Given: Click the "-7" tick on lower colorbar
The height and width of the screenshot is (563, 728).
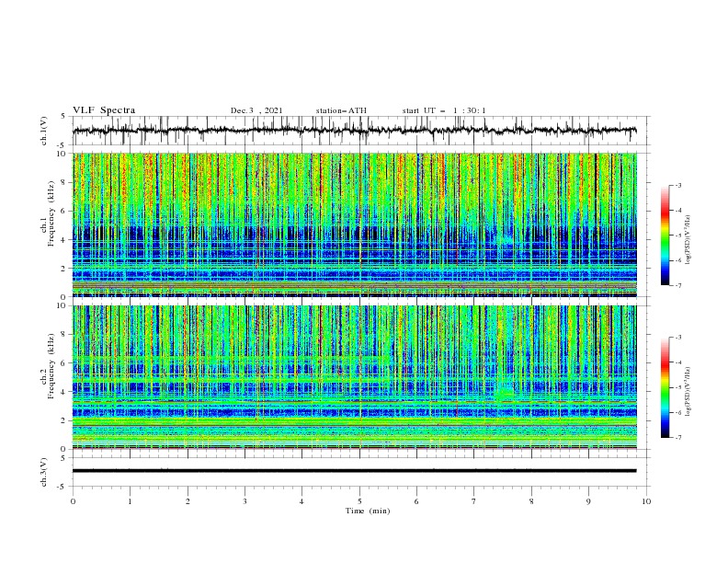Looking at the screenshot, I should coord(677,438).
